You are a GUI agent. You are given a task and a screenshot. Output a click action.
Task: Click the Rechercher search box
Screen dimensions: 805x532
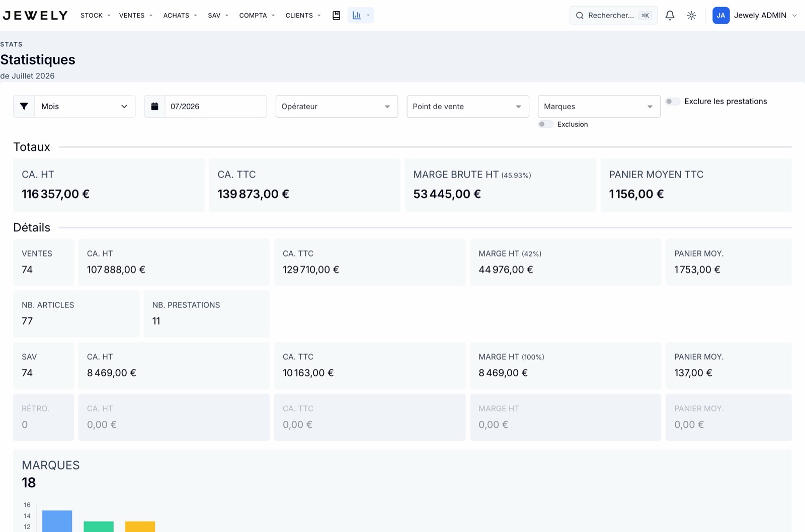613,16
